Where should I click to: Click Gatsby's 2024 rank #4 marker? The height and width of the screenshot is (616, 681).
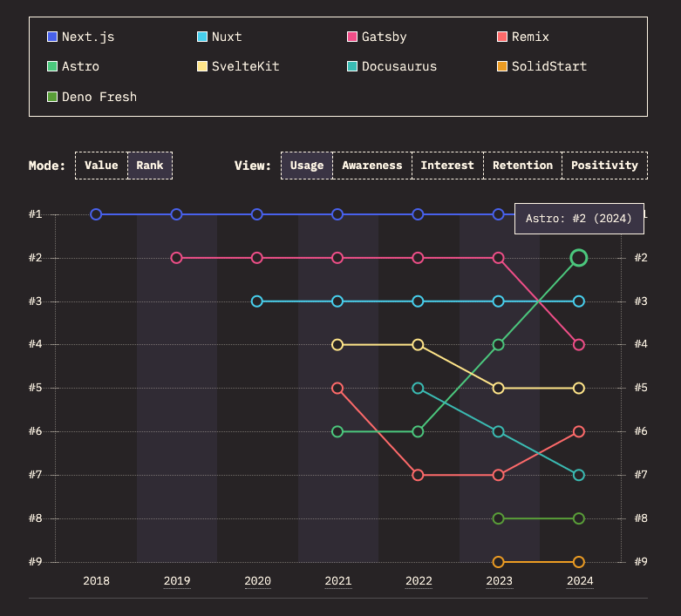[578, 345]
